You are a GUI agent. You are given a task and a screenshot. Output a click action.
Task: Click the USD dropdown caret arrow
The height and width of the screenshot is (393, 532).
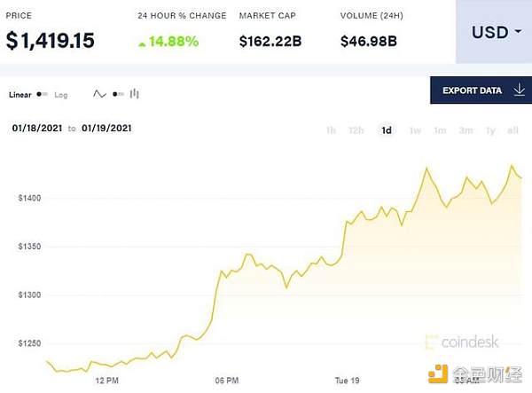[x=518, y=32]
